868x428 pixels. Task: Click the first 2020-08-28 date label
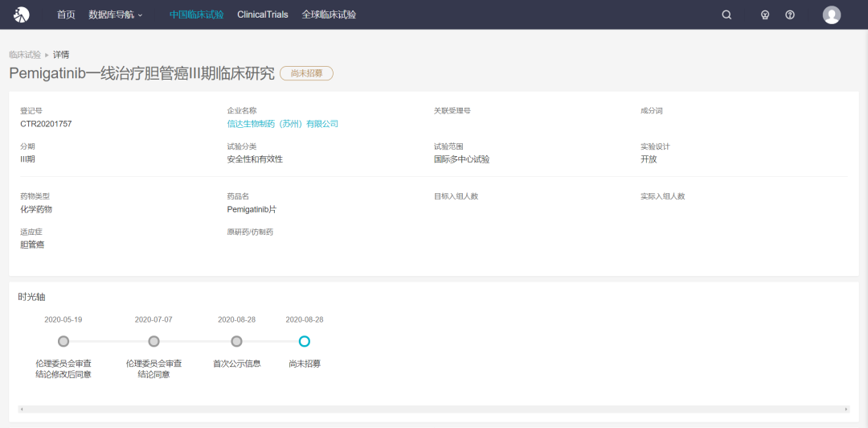pos(236,320)
